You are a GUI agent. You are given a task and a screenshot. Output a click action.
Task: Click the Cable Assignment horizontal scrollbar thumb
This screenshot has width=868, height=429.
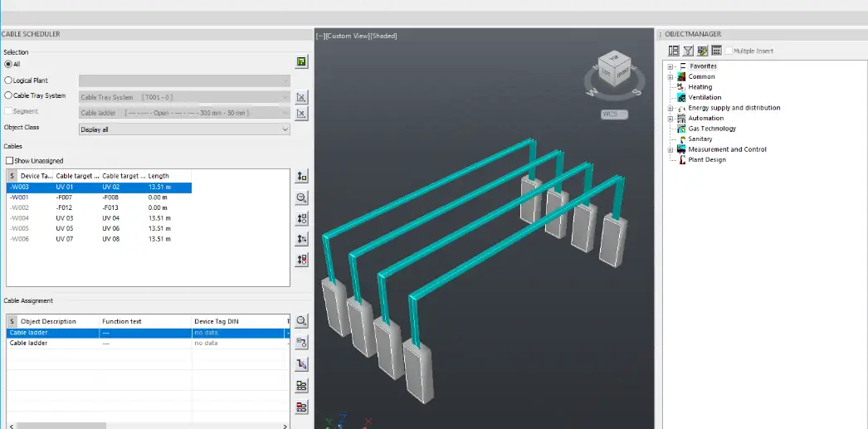tap(60, 426)
